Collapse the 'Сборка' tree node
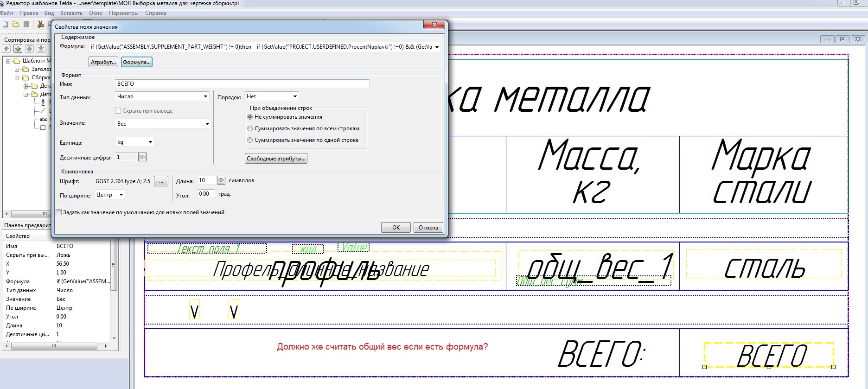The image size is (868, 389). tap(17, 77)
